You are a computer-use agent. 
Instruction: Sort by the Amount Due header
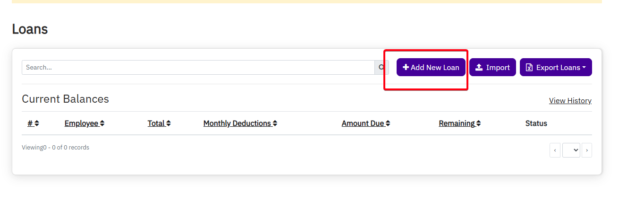click(363, 123)
